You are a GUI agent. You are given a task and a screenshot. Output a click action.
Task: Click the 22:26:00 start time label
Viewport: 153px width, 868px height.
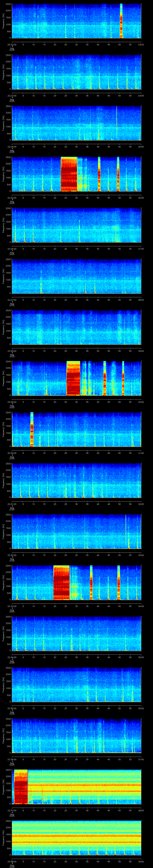click(x=12, y=249)
